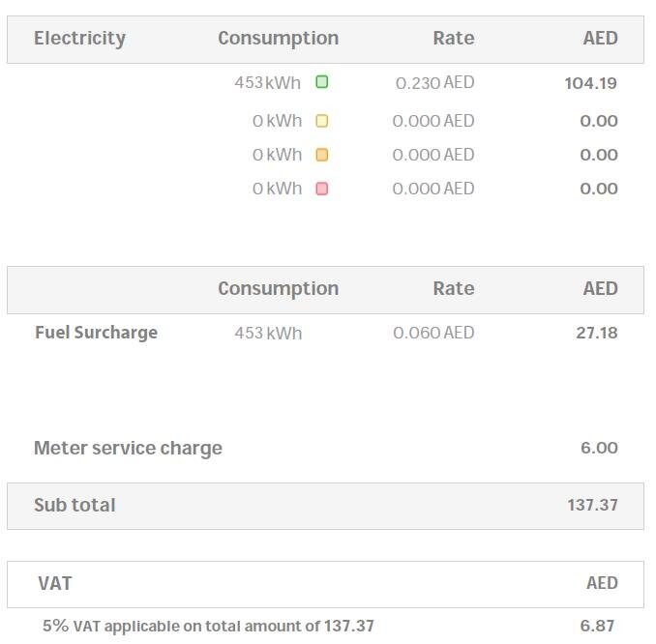Viewport: 656px width, 644px height.
Task: Select the Fuel Surcharge label
Action: point(96,333)
